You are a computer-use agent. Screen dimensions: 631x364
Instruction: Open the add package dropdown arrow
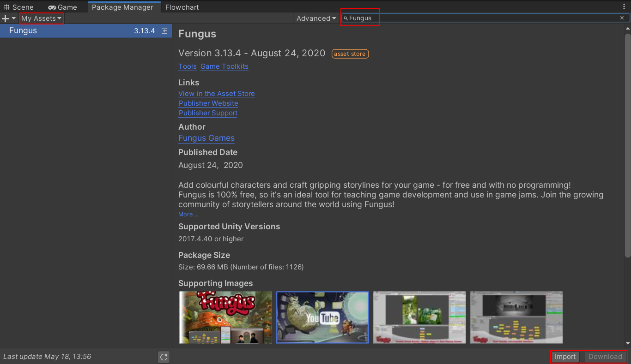coord(14,18)
